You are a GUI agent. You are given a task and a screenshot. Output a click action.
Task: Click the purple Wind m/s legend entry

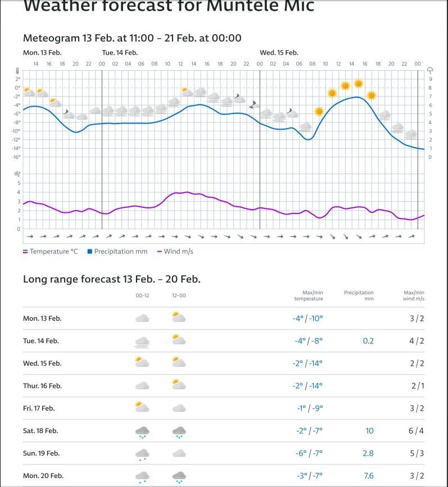pyautogui.click(x=175, y=252)
